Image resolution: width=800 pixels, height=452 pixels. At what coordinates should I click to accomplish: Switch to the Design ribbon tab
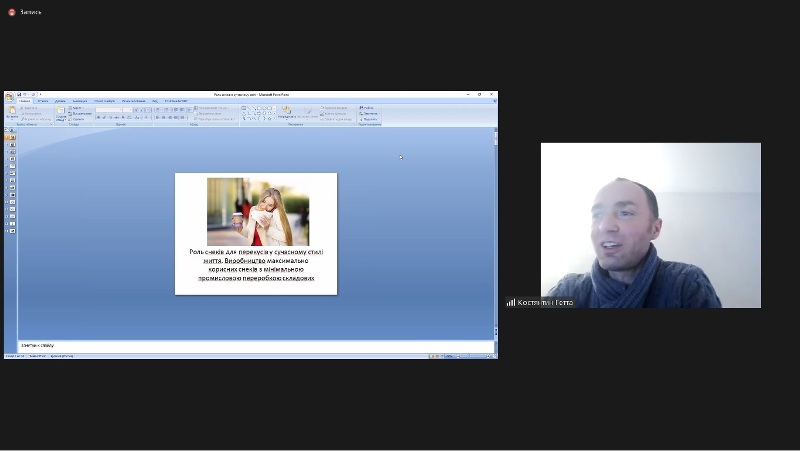point(60,101)
